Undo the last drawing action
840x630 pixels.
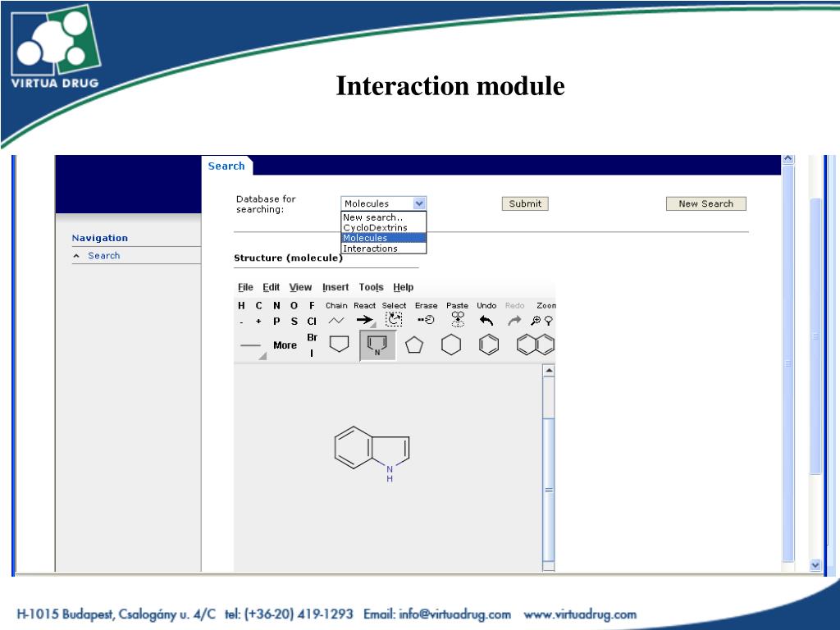coord(486,321)
